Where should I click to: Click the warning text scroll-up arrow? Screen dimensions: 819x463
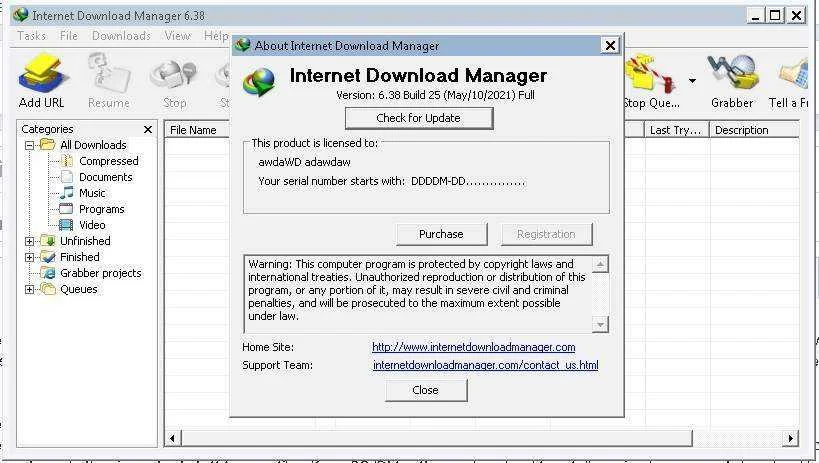pos(601,265)
